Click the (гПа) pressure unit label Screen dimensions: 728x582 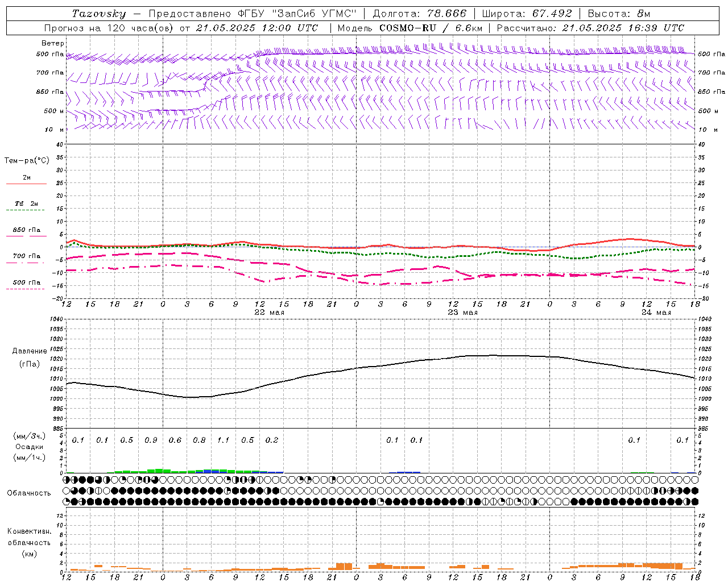(30, 364)
